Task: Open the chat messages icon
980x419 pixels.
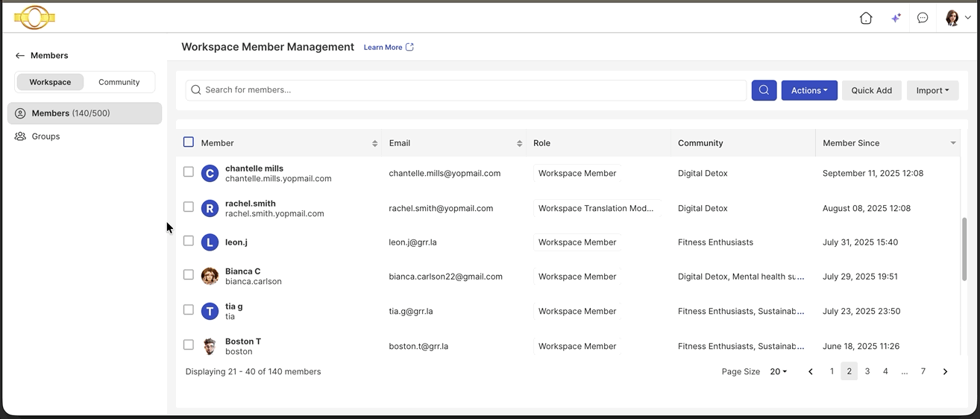Action: tap(923, 18)
